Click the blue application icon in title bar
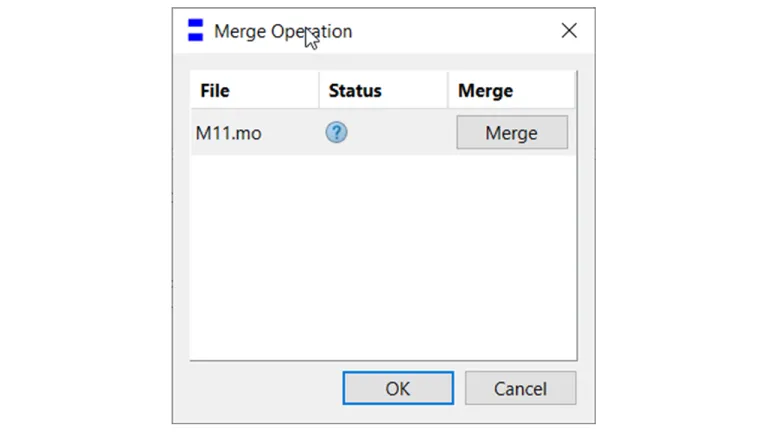 point(195,31)
